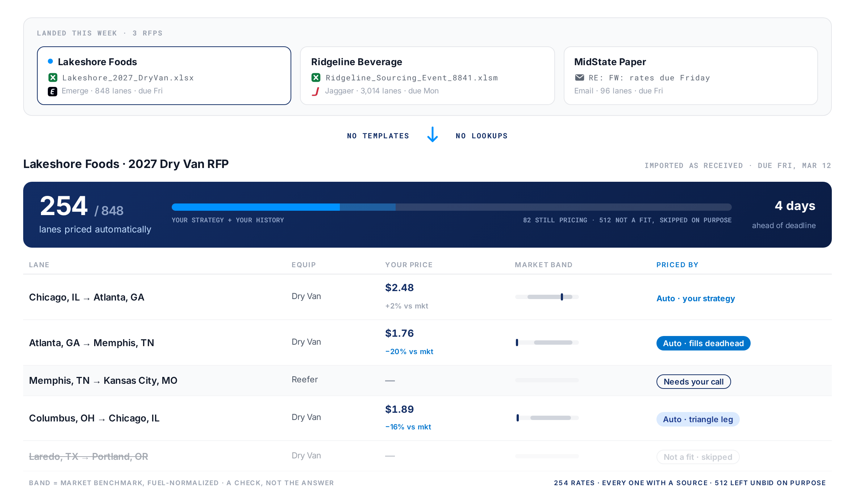Click the file name Ridgeline_Sourcing_Event_8841.xlsm
This screenshot has width=855, height=504.
[x=412, y=78]
